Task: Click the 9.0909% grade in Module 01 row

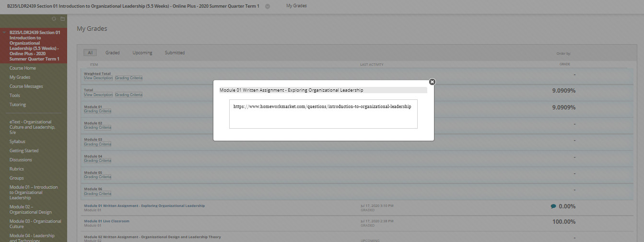Action: coord(564,107)
